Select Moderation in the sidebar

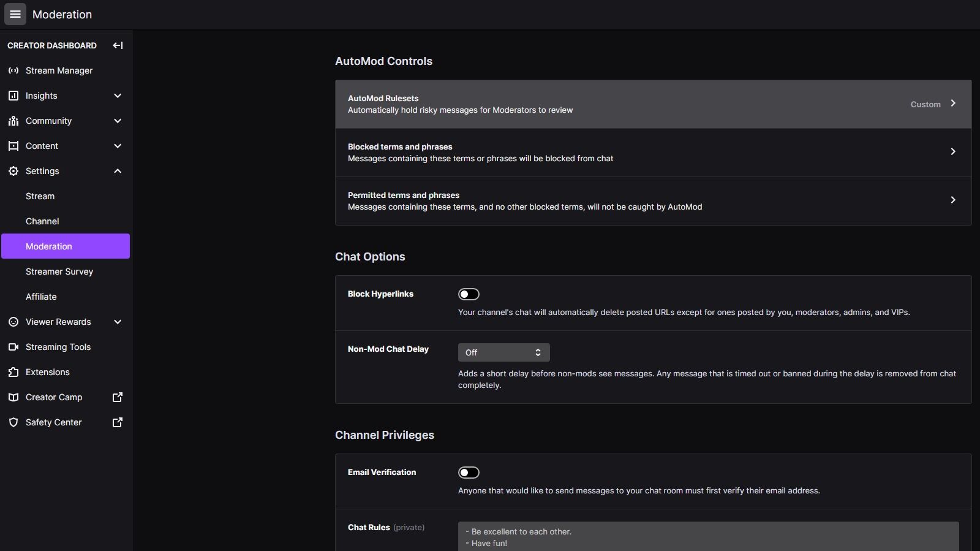coord(66,246)
